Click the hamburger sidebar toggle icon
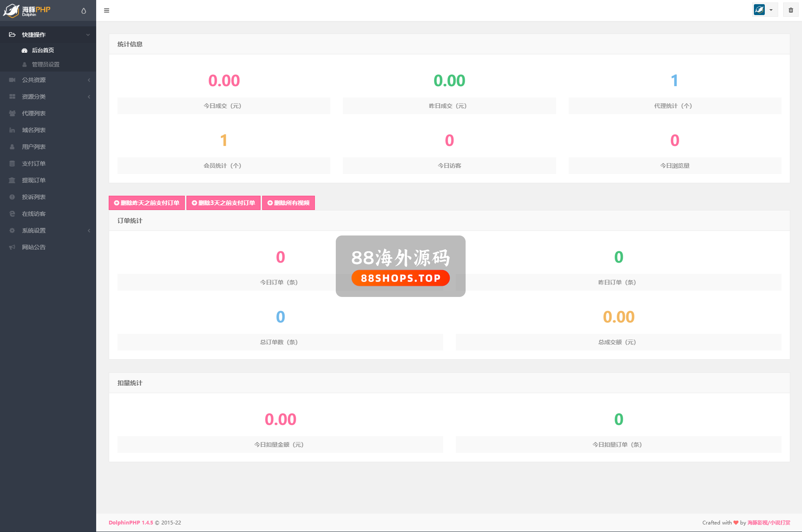The image size is (802, 532). [x=107, y=10]
